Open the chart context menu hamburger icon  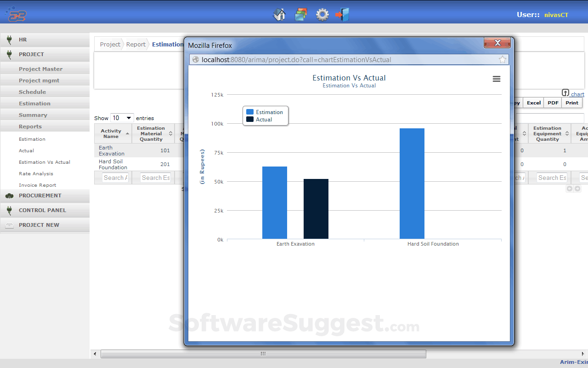click(496, 79)
